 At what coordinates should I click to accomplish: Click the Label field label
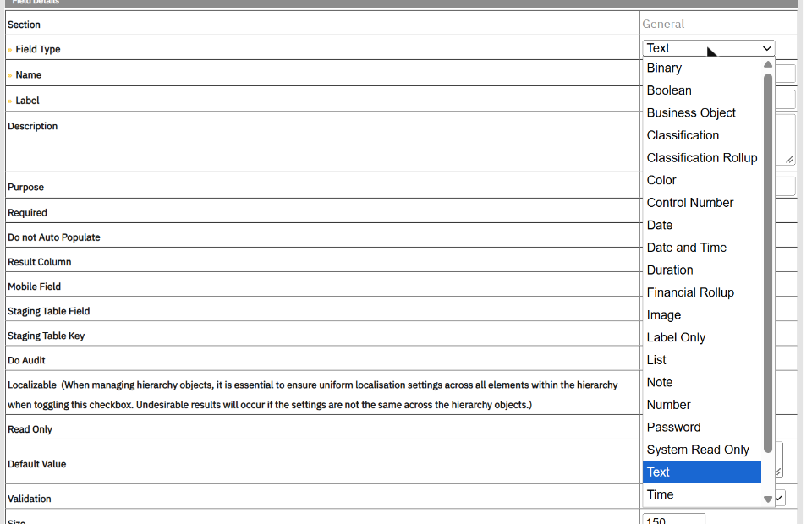(27, 101)
